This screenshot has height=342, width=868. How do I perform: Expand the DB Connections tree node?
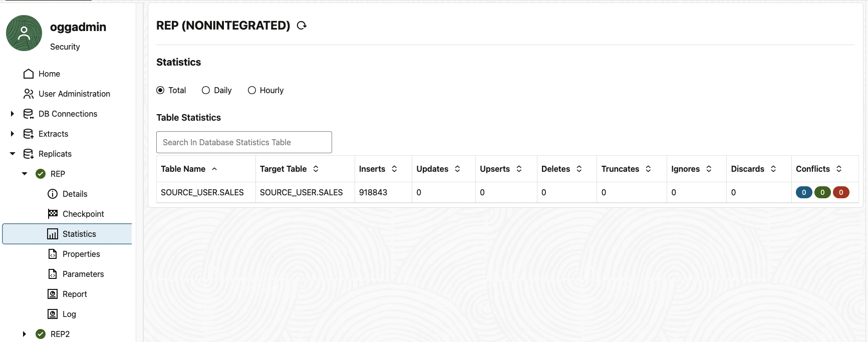click(x=13, y=114)
